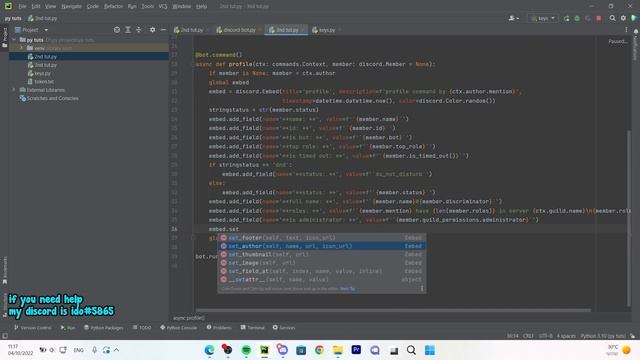Open the Tools menu
The width and height of the screenshot is (640, 360).
tap(147, 6)
